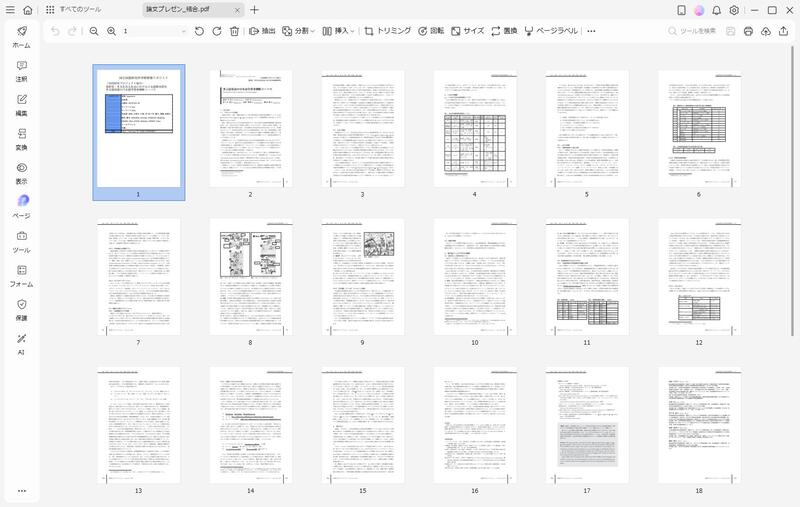This screenshot has width=800, height=507.
Task: Click the サイズ (page size) tool
Action: click(x=467, y=31)
